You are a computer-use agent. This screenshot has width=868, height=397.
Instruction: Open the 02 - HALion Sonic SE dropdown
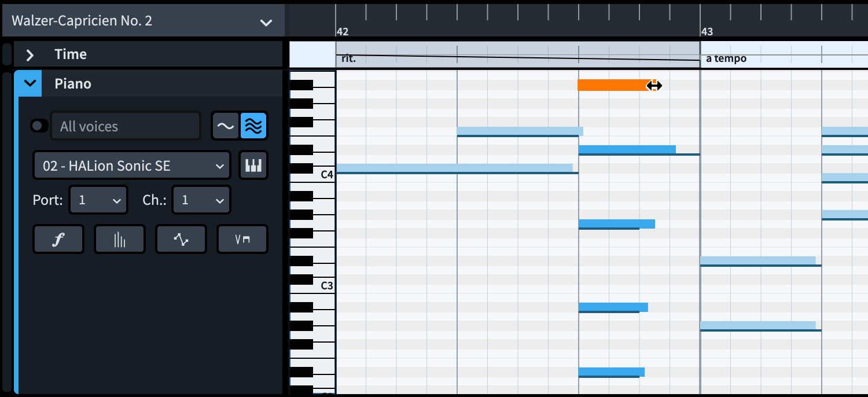click(132, 166)
